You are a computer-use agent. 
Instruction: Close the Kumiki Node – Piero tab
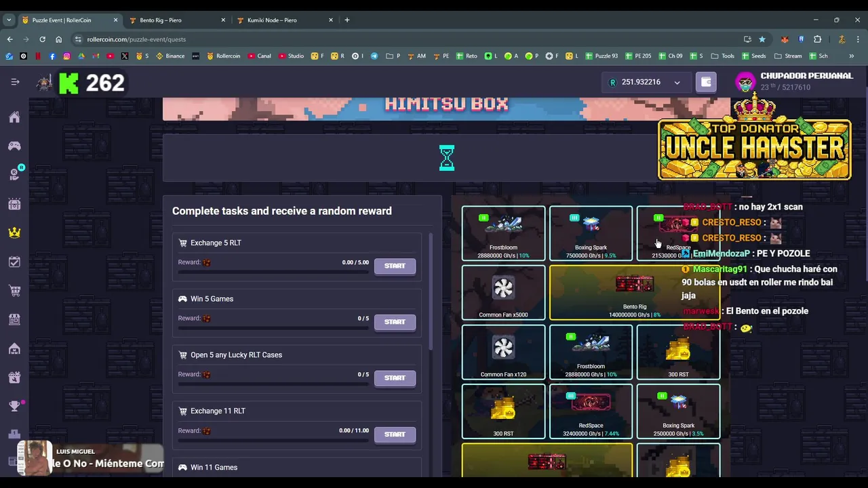pyautogui.click(x=331, y=20)
